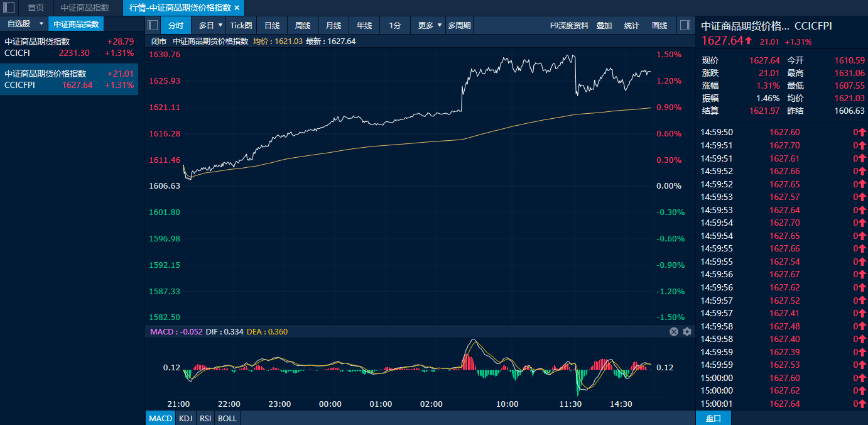Select the 自选股 watchlist tab
868x425 pixels.
(18, 24)
